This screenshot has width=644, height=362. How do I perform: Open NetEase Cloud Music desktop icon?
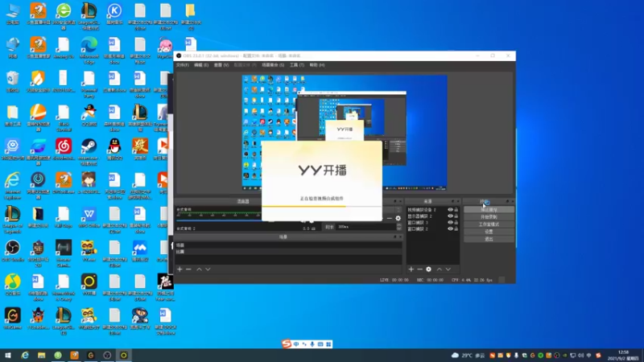[64, 150]
